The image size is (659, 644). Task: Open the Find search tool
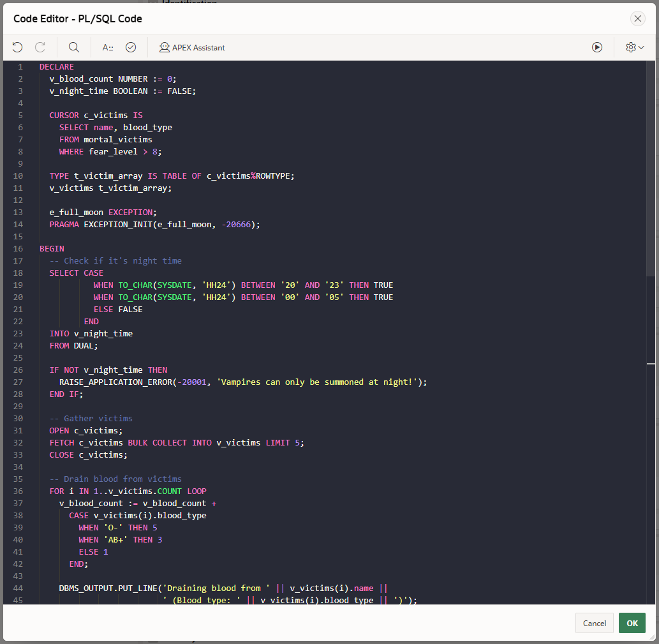(74, 47)
